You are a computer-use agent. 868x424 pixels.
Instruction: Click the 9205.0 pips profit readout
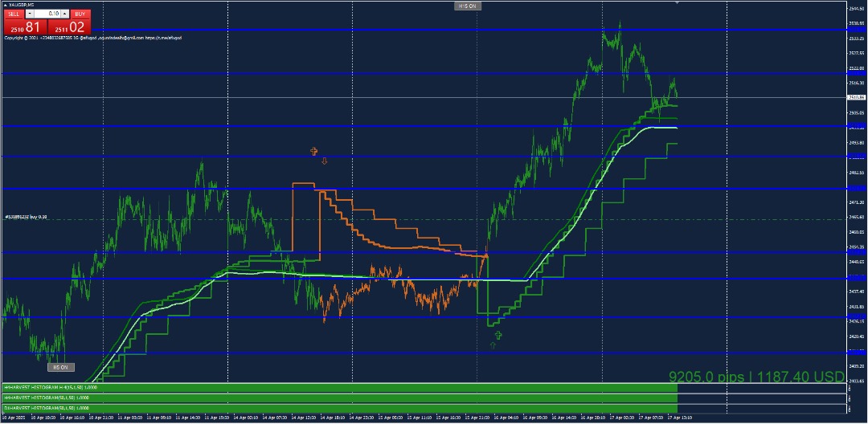tap(756, 377)
